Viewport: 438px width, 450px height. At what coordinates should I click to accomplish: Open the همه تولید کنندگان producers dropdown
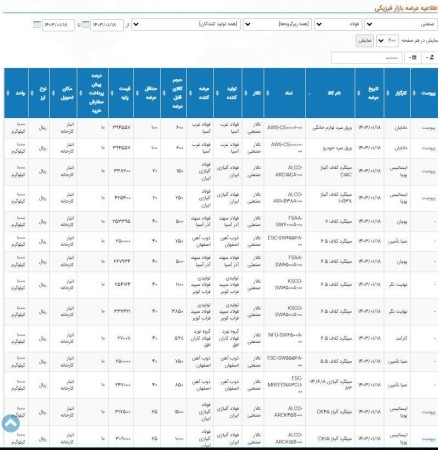point(186,24)
